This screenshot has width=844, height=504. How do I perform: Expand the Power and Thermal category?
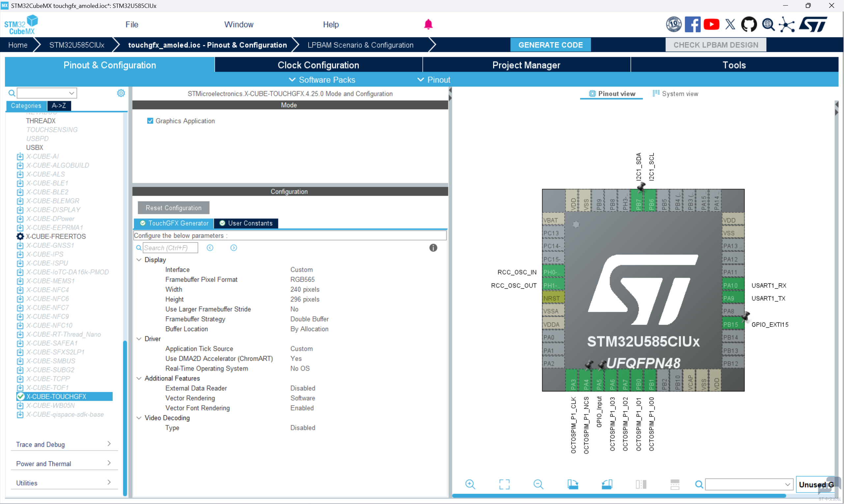point(64,463)
